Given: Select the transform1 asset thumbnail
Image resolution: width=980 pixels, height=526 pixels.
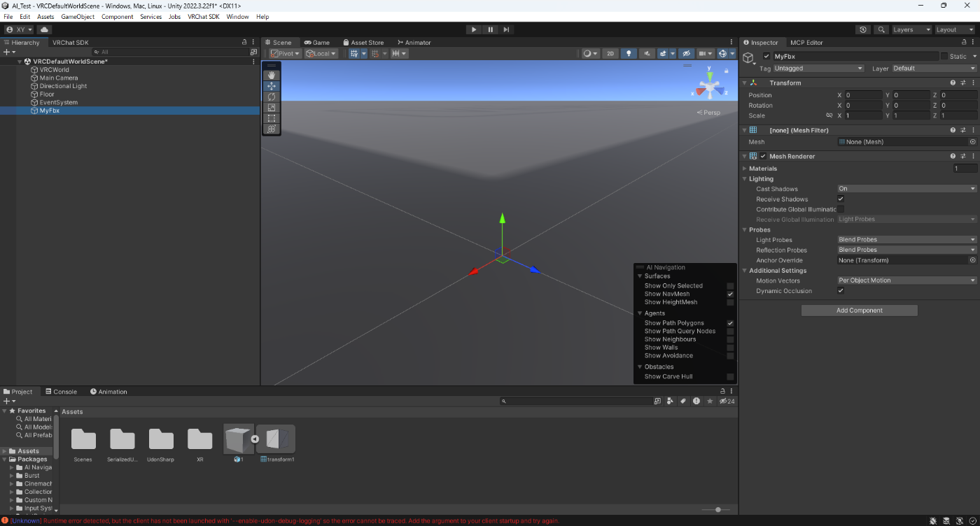Looking at the screenshot, I should click(276, 439).
